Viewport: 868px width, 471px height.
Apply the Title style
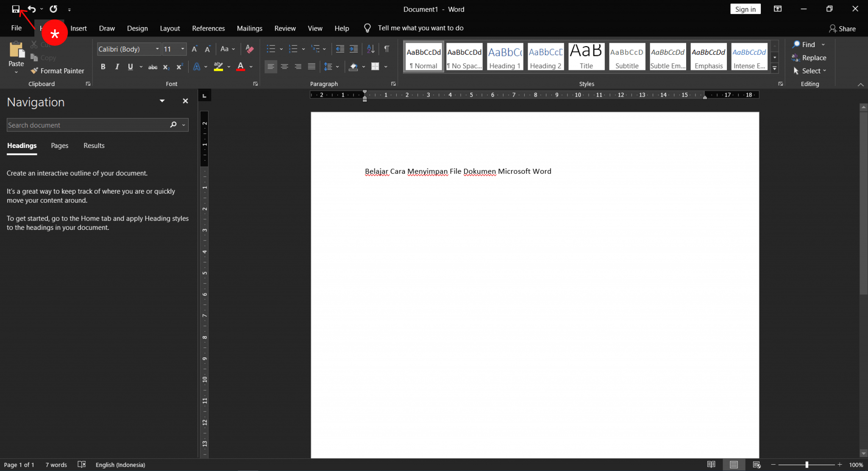click(586, 56)
